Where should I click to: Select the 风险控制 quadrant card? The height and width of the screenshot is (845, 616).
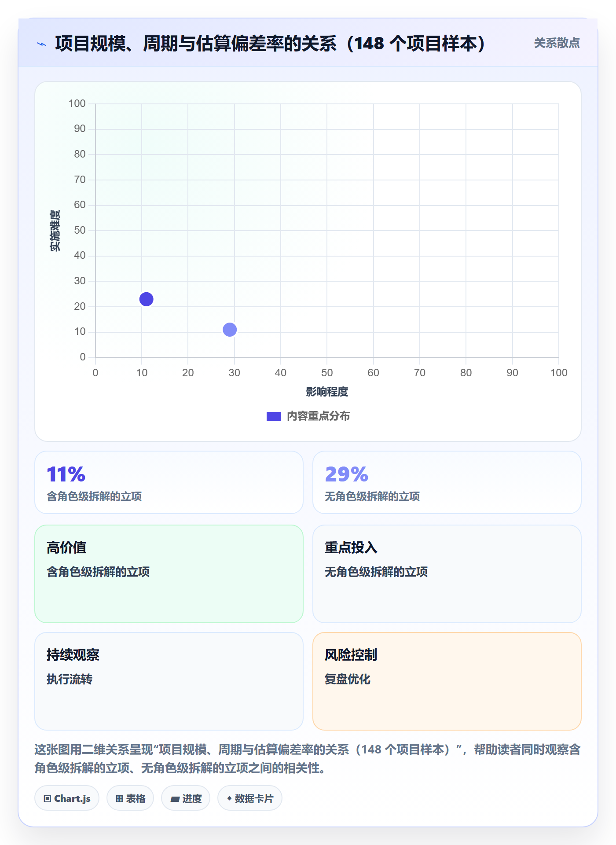(447, 681)
